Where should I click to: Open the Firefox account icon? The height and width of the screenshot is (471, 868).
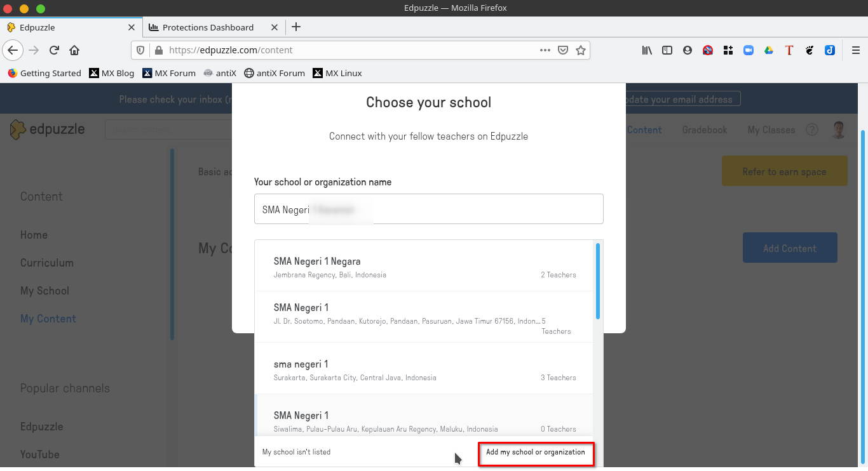click(688, 50)
